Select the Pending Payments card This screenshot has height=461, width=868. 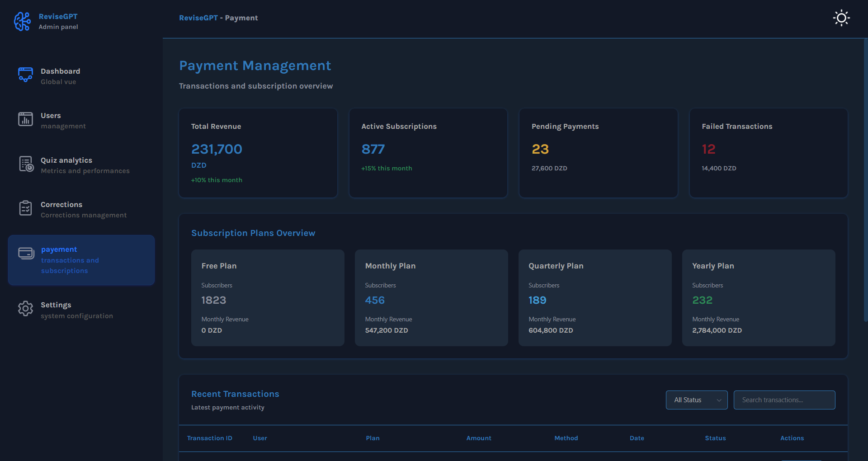[599, 153]
